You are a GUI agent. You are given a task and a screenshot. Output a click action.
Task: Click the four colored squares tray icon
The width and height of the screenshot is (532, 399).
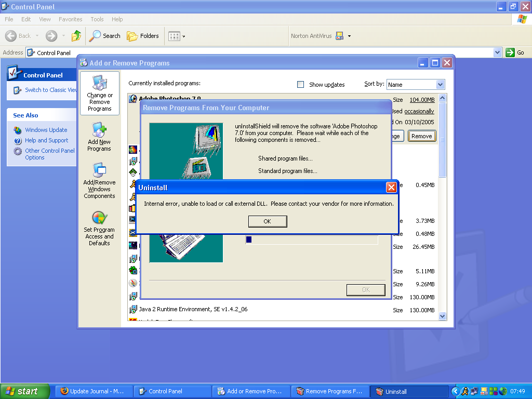(x=494, y=392)
